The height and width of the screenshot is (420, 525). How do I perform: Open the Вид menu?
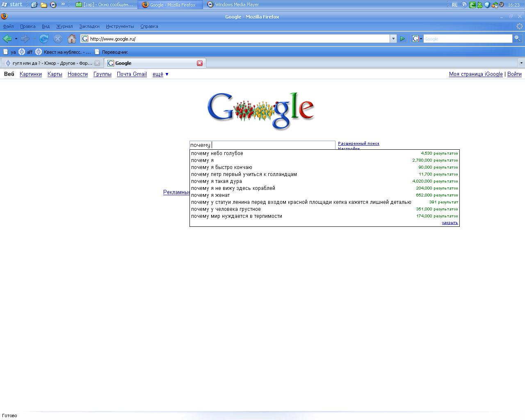point(46,26)
